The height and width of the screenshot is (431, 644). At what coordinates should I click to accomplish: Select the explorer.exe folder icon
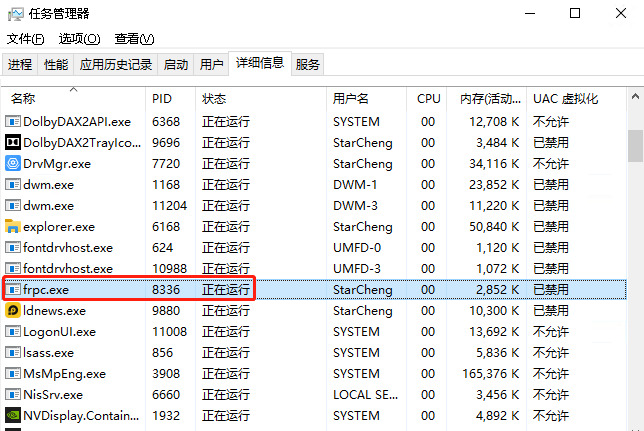13,227
